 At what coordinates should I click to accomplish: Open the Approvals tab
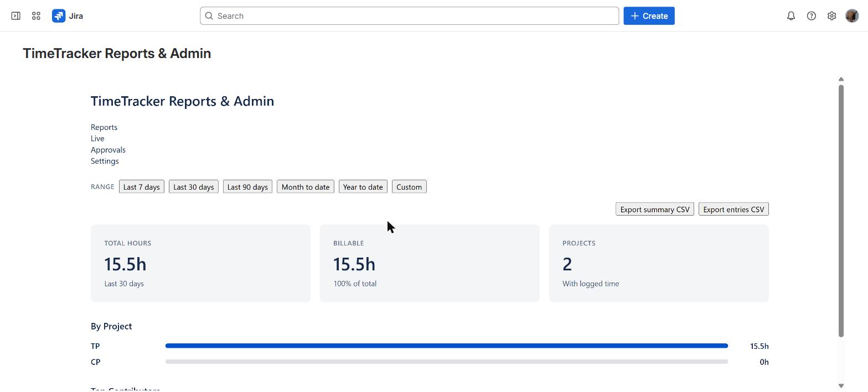[108, 150]
